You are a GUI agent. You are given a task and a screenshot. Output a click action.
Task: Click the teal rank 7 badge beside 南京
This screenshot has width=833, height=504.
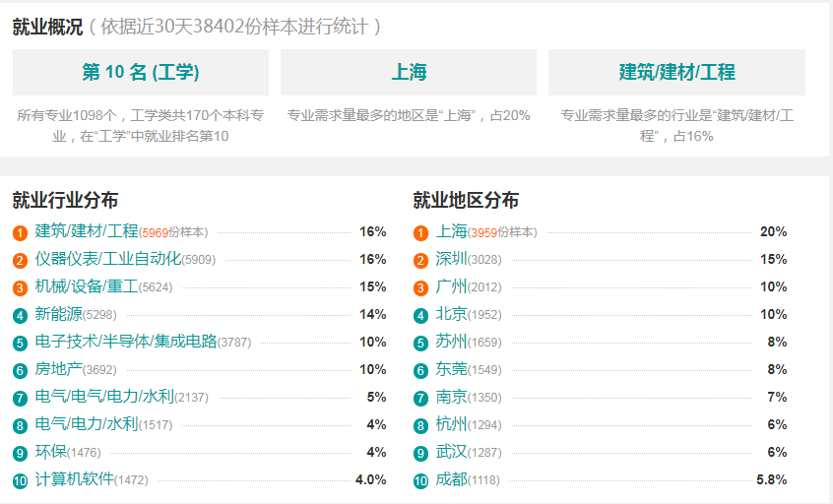click(x=420, y=398)
